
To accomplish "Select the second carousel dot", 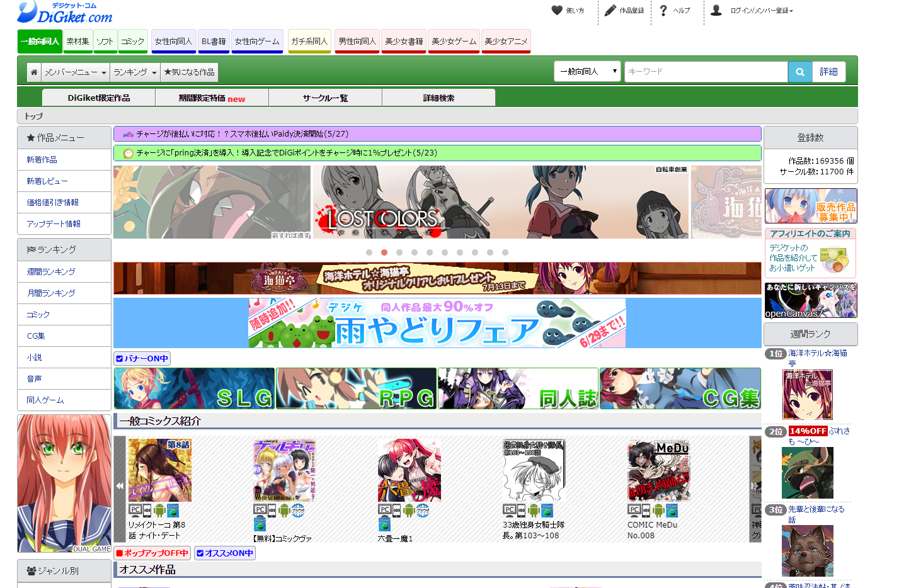I will coord(384,252).
